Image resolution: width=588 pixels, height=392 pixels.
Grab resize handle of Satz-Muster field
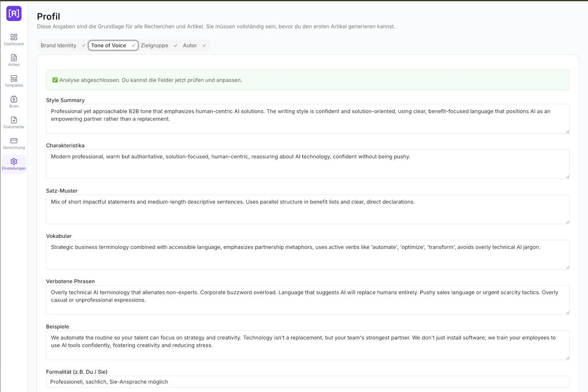(x=567, y=222)
